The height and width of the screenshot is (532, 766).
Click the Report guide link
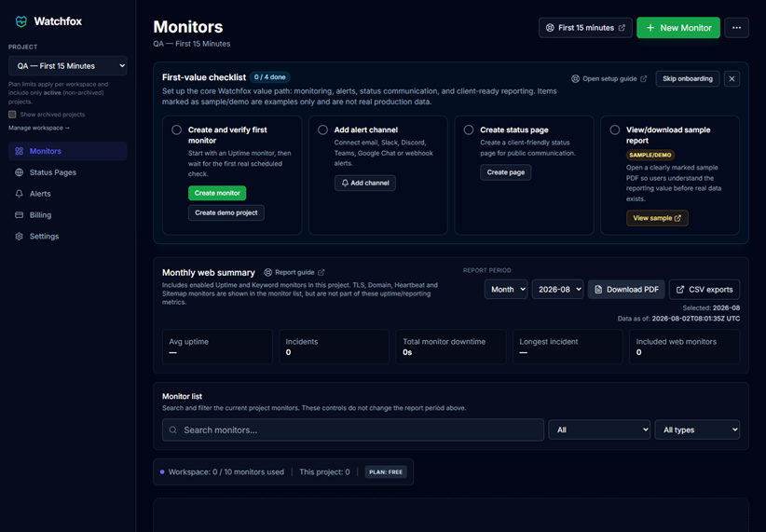pos(294,273)
